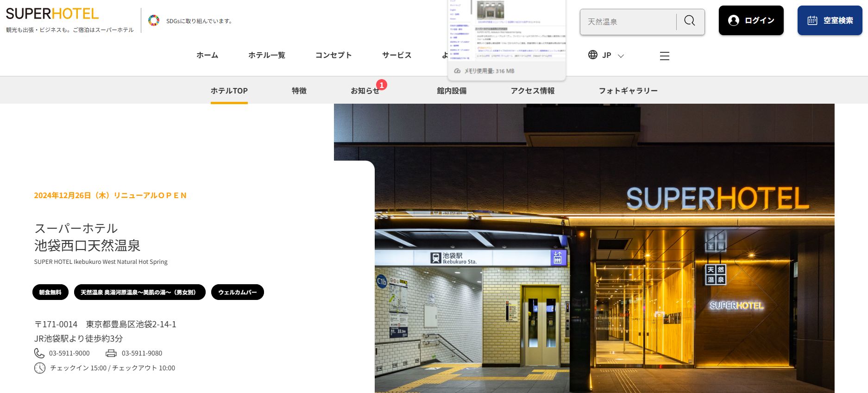Image resolution: width=868 pixels, height=393 pixels.
Task: Open the コンセプト menu item
Action: pos(333,55)
